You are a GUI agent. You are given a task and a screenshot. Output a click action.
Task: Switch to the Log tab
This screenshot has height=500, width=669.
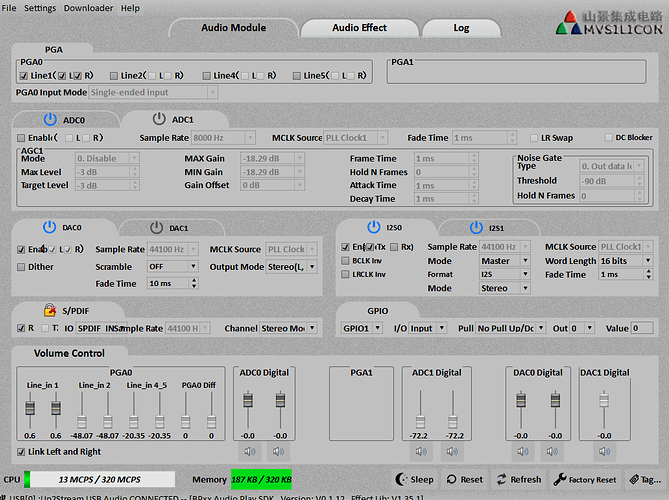click(461, 28)
